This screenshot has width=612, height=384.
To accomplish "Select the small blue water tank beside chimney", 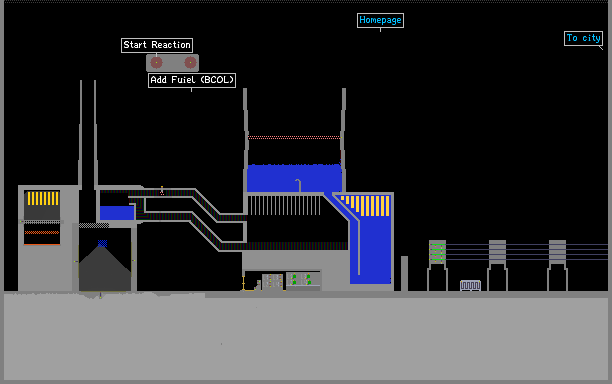I will [x=117, y=213].
